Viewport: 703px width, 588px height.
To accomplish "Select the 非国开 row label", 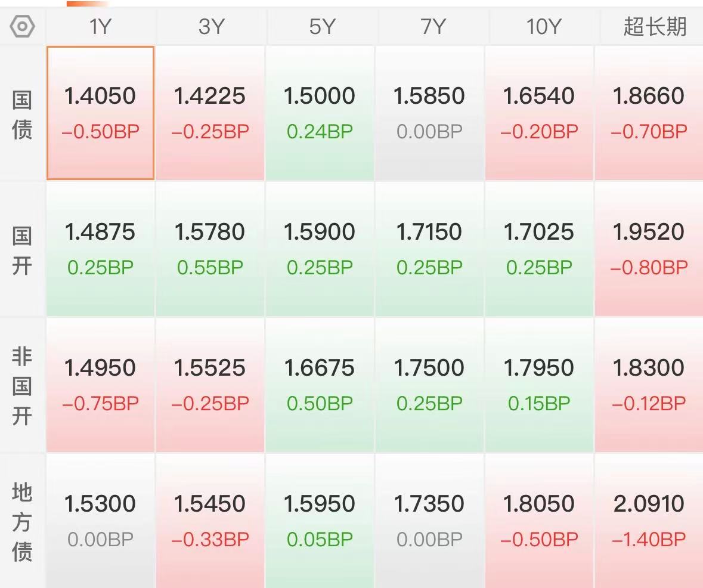I will pyautogui.click(x=22, y=386).
